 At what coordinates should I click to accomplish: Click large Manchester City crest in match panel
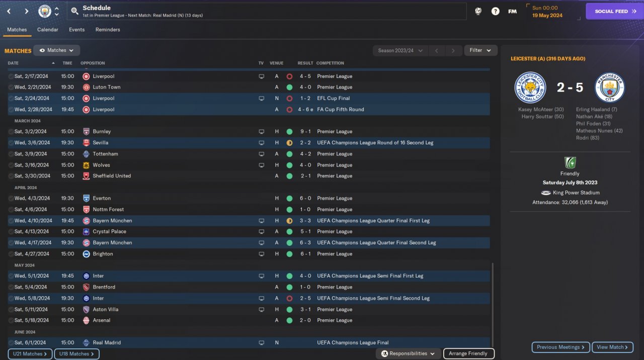(609, 87)
